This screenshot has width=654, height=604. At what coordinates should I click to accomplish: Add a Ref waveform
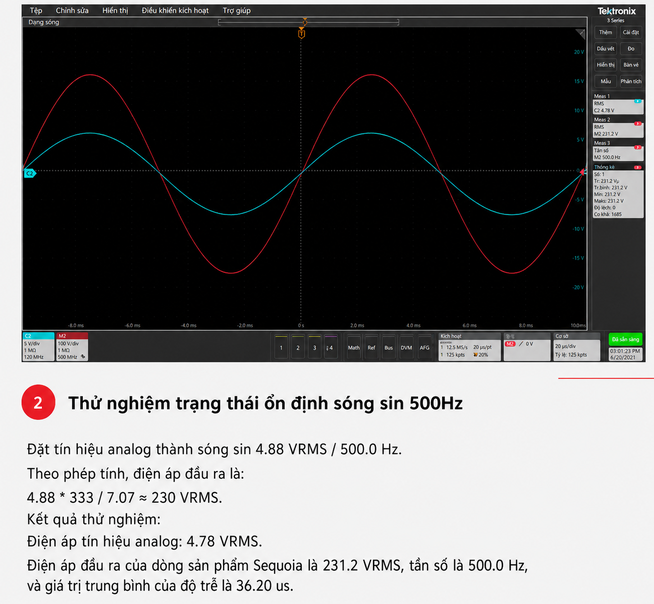point(371,347)
